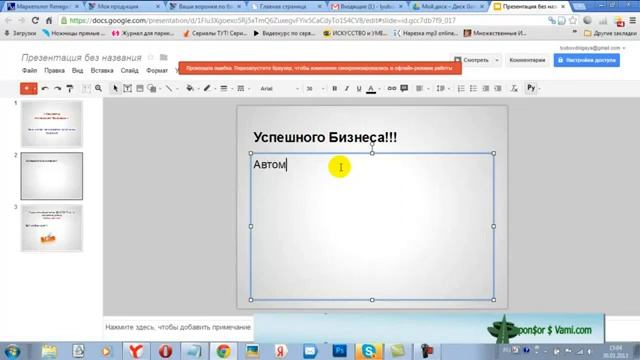Click the increase indent icon
Screen dimensions: 640x360
coord(498,88)
